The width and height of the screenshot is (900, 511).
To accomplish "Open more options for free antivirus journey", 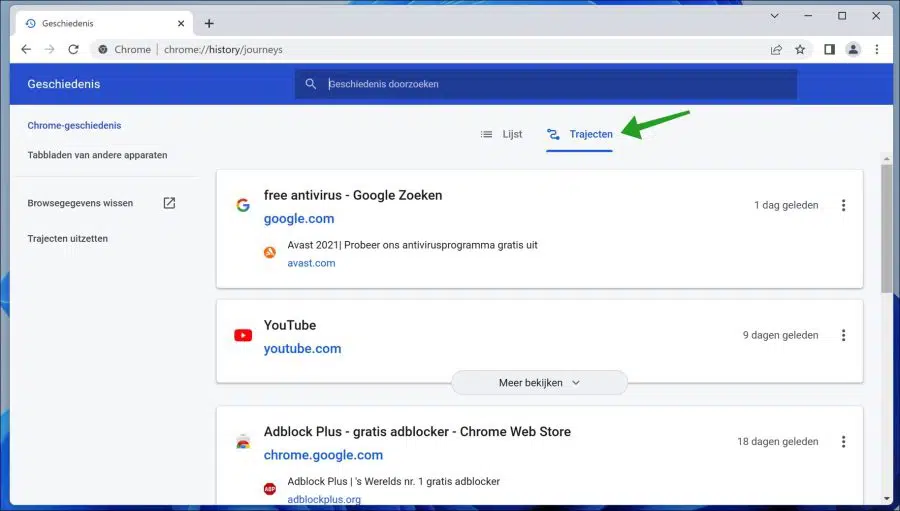I will pos(843,205).
